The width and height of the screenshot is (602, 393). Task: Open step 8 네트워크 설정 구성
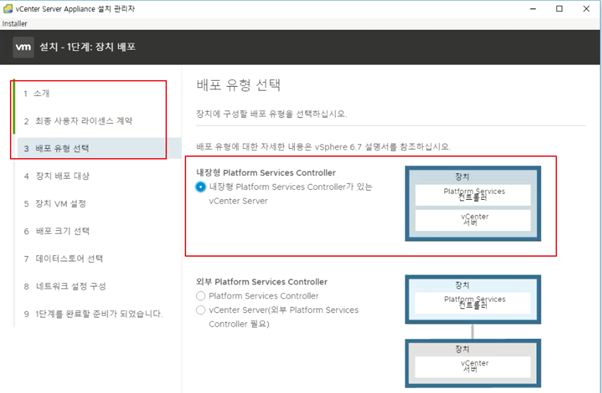(x=65, y=286)
